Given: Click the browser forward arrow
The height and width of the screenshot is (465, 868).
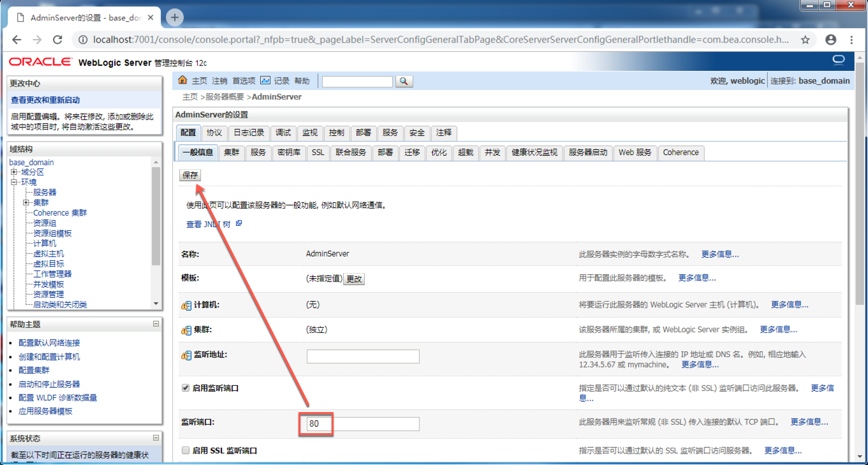Looking at the screenshot, I should 37,40.
